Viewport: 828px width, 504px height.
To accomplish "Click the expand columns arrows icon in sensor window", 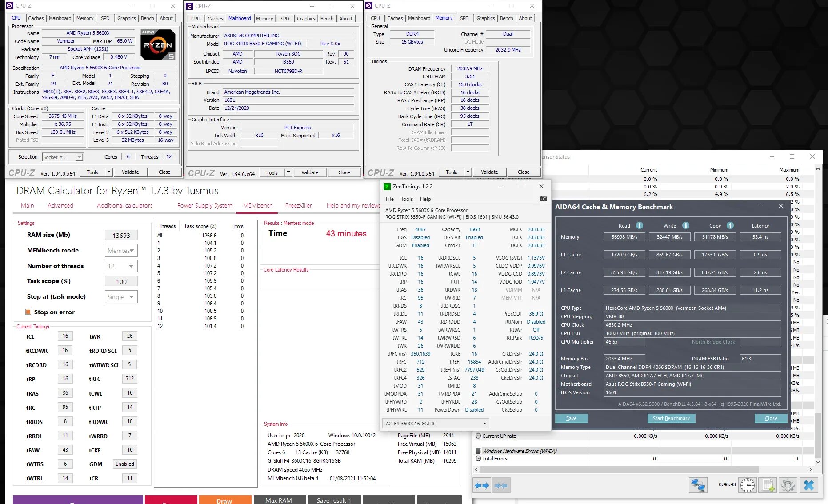I will [x=482, y=485].
